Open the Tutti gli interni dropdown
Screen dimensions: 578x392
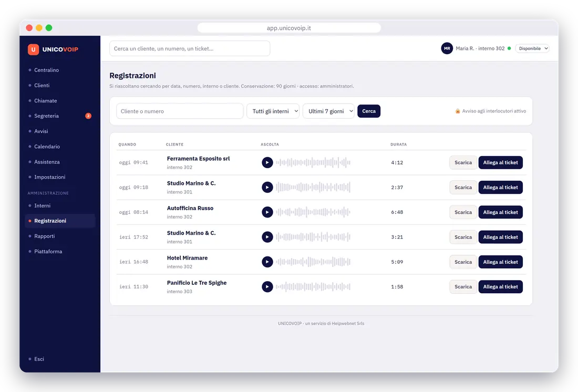click(x=273, y=111)
